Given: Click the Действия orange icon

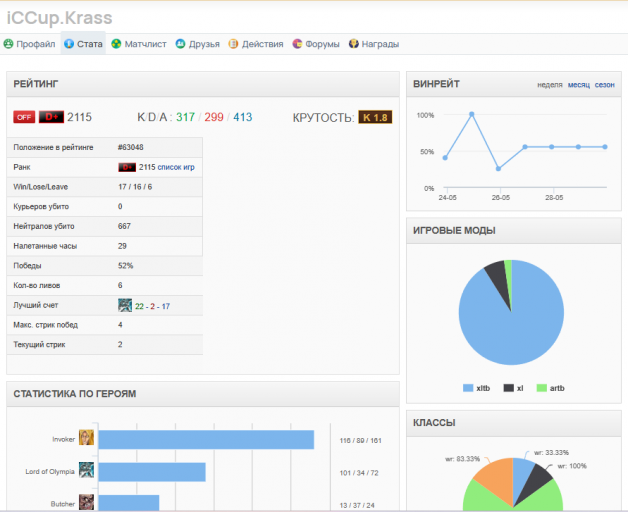Looking at the screenshot, I should tap(233, 44).
